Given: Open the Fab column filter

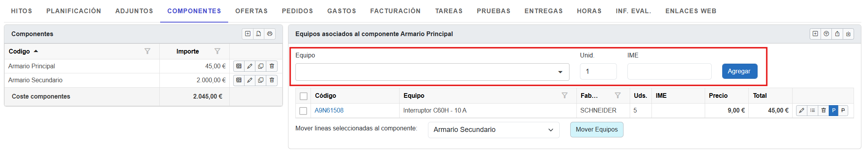Looking at the screenshot, I should (617, 95).
